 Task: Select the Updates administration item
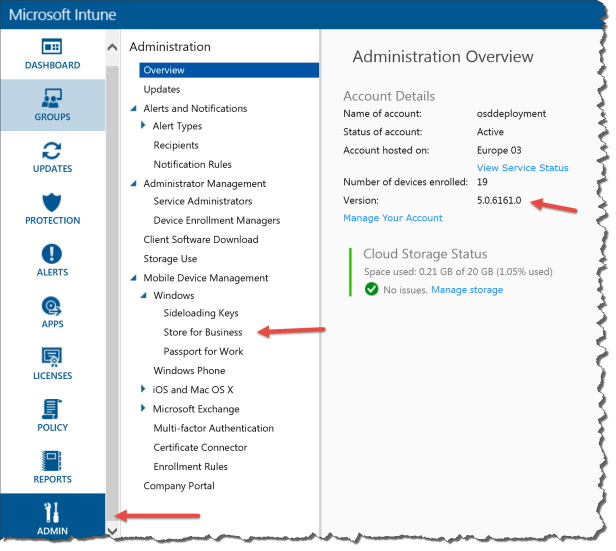tap(162, 89)
